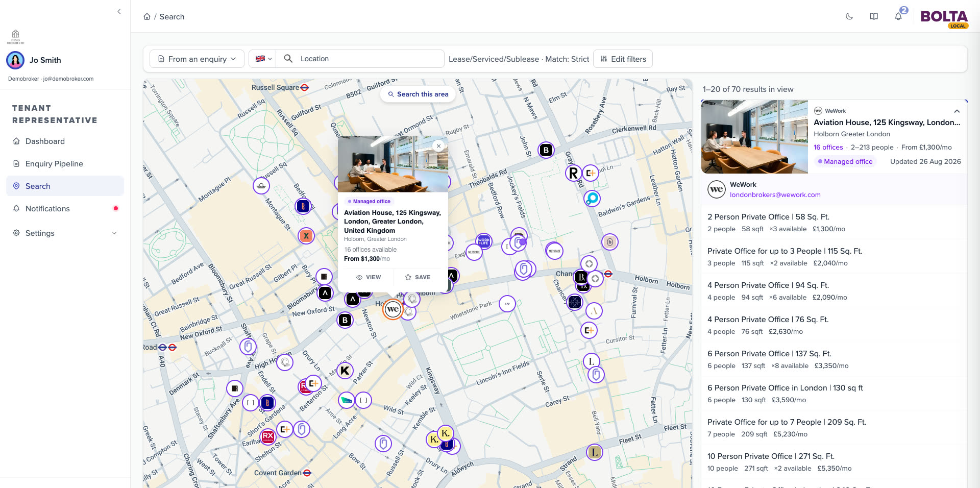Save the listing with the star SAVE button
Viewport: 980px width, 488px height.
click(x=418, y=277)
